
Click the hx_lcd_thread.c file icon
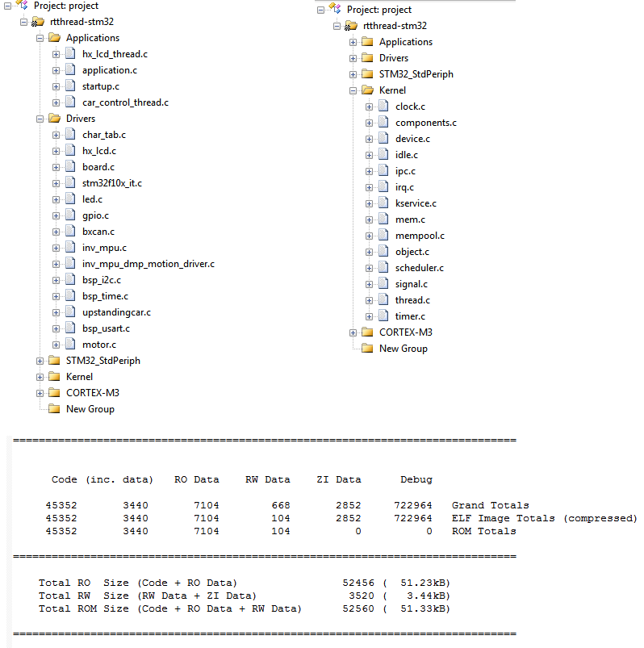coord(71,54)
